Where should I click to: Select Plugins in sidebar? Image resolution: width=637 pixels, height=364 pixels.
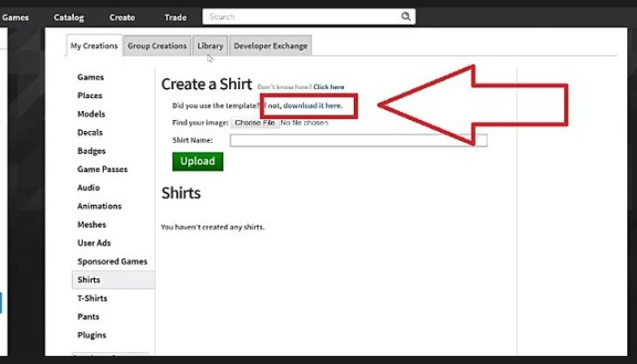(92, 335)
